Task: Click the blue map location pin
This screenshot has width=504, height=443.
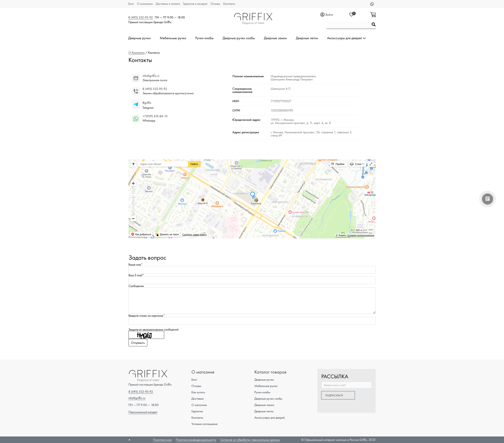Action: 252,195
